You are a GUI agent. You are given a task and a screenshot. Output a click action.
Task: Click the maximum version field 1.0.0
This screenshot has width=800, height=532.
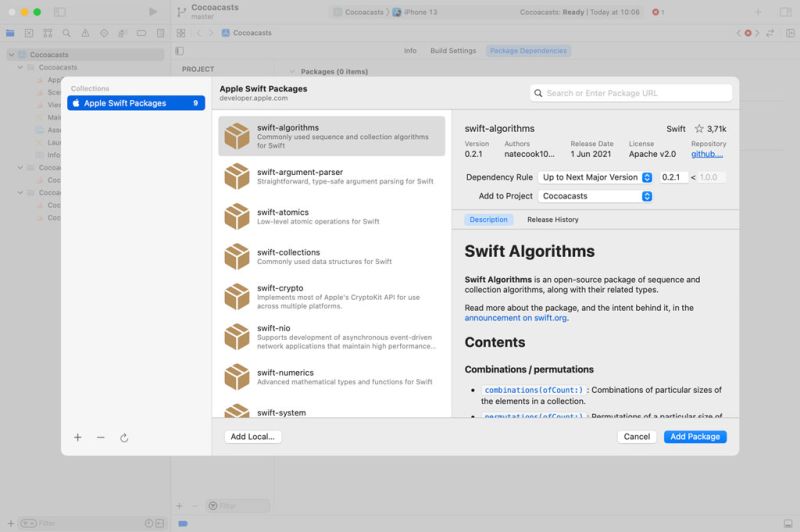pyautogui.click(x=711, y=177)
